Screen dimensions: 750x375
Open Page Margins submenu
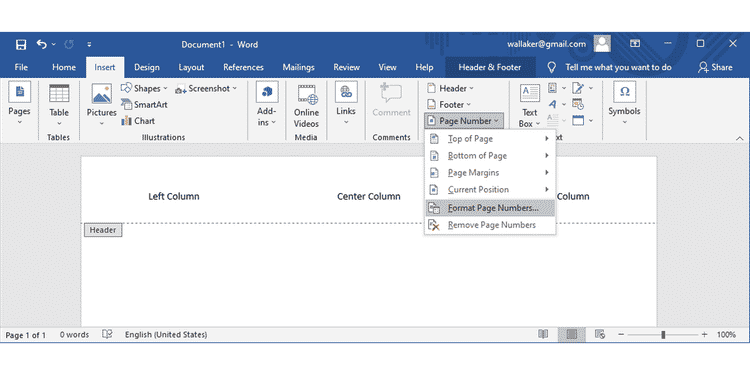(x=490, y=173)
